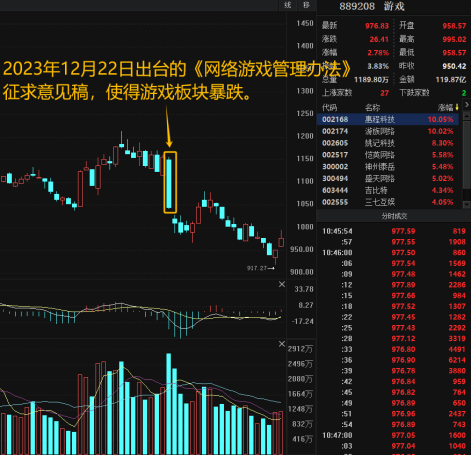This screenshot has width=472, height=456.
Task: Select the 889208 游戏 sector title
Action: (x=372, y=6)
